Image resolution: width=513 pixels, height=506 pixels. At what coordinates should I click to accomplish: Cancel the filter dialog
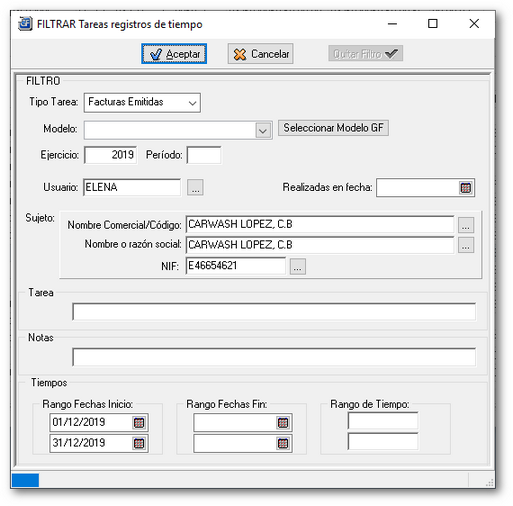point(261,54)
